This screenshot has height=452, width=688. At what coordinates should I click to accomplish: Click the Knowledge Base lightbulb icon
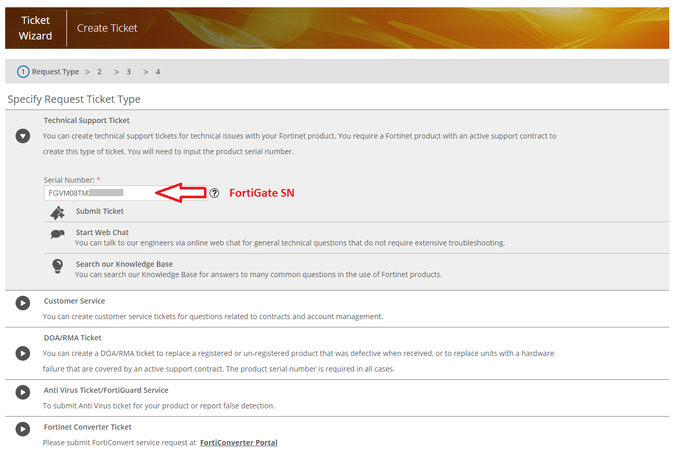click(57, 266)
